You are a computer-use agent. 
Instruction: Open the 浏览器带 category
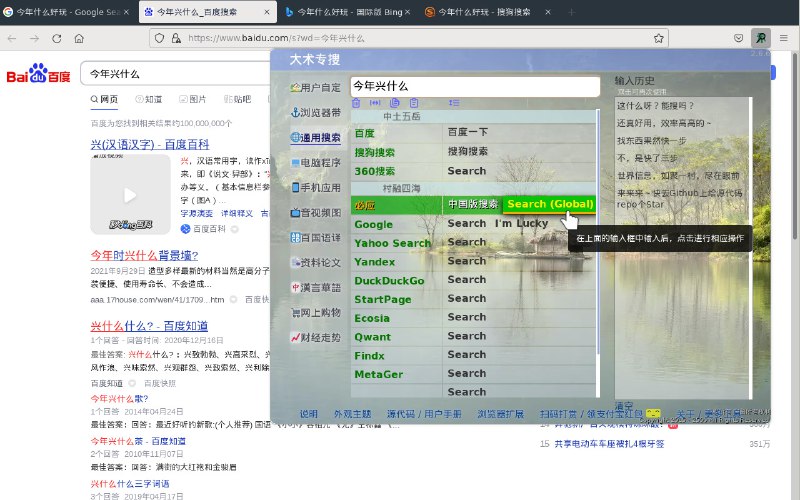(x=315, y=113)
